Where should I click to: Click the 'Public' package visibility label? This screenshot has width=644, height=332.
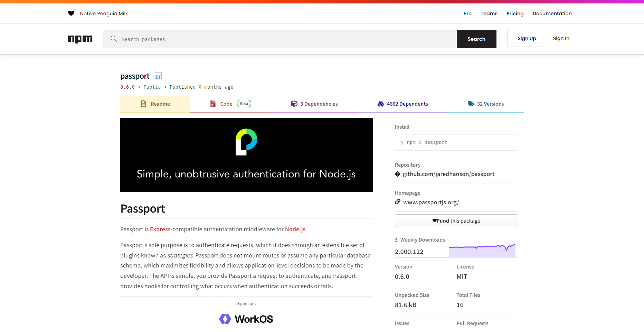coord(152,87)
